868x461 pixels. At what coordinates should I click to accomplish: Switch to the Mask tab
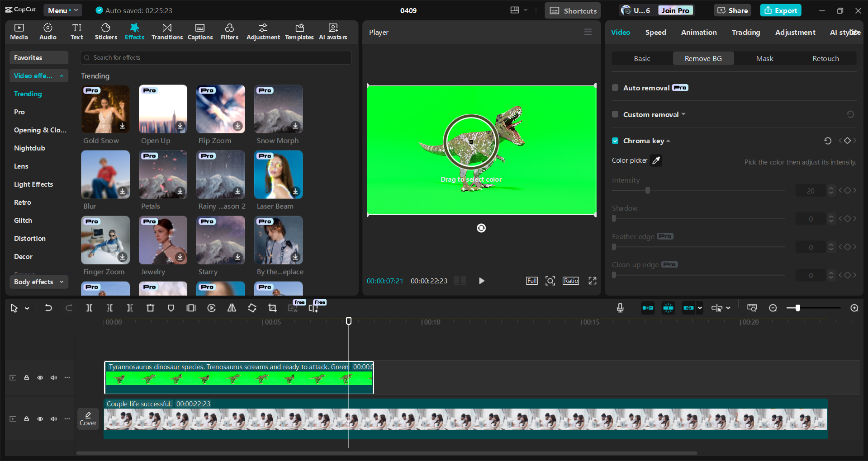[764, 58]
